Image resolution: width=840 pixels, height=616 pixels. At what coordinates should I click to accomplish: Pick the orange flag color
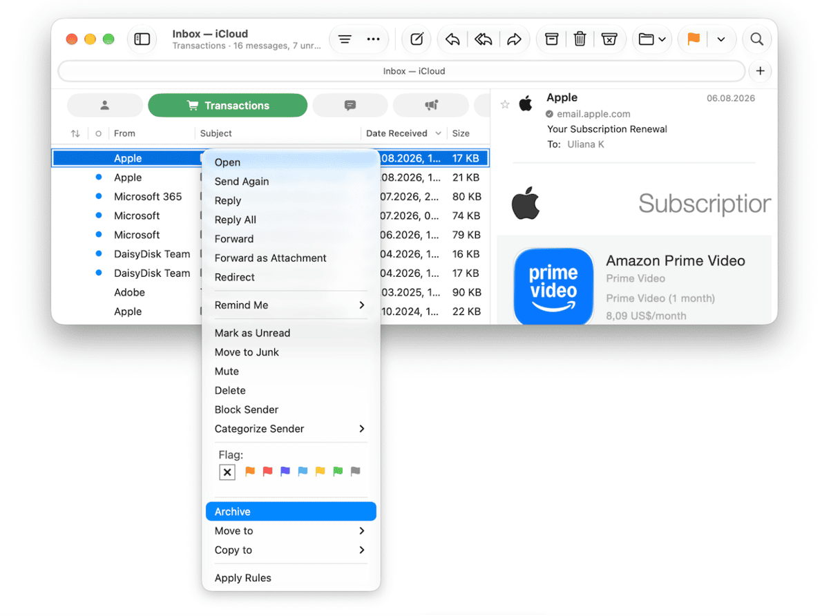250,472
